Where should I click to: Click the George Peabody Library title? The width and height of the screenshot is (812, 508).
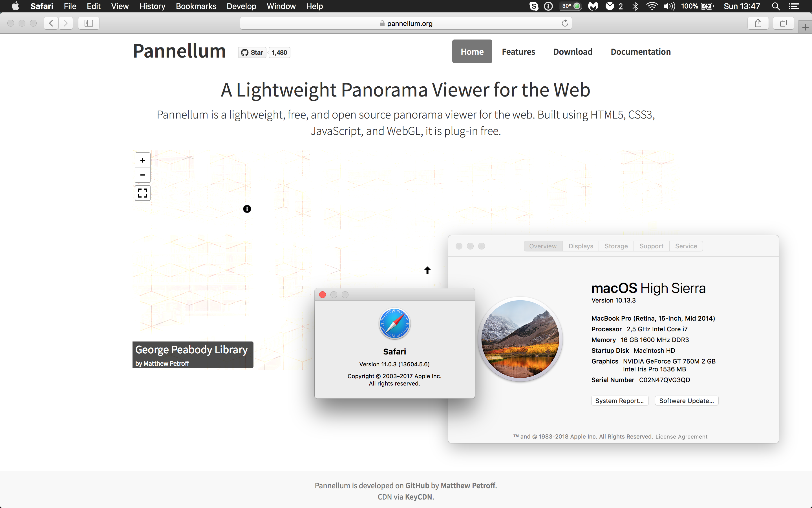(x=192, y=349)
